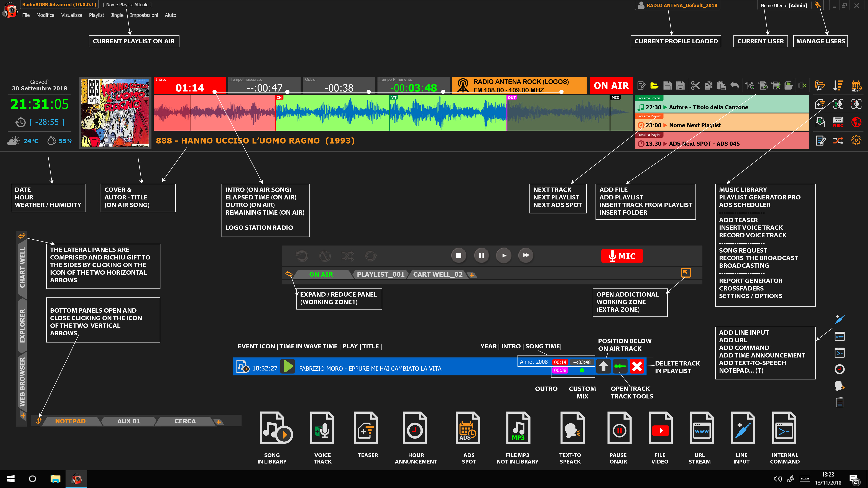
Task: Delete Fabrizio Moro track red X
Action: click(637, 366)
